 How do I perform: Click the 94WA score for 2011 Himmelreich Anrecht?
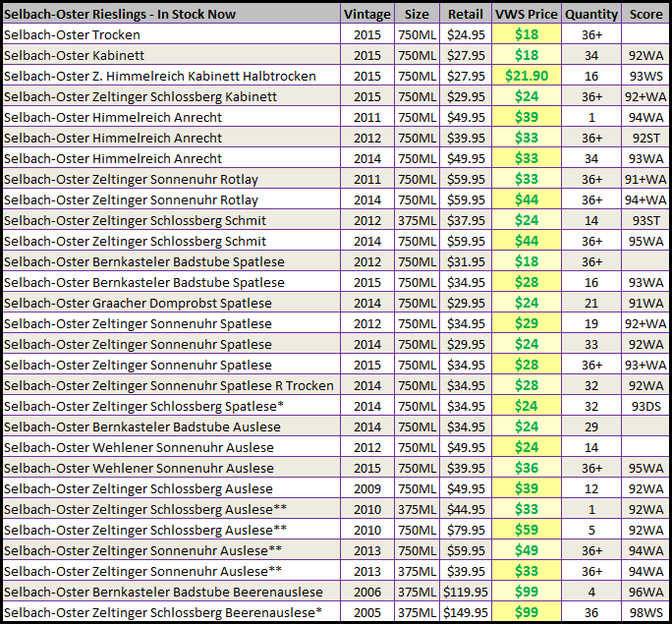point(645,117)
